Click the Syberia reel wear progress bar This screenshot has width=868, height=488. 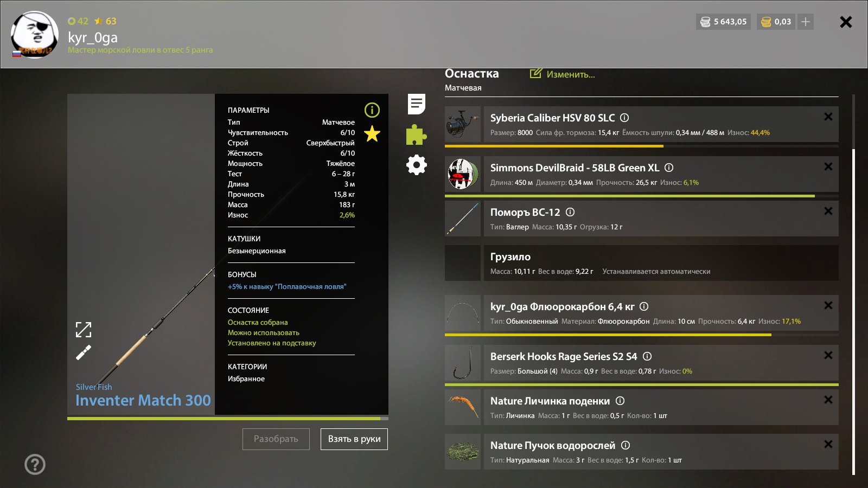pos(642,146)
